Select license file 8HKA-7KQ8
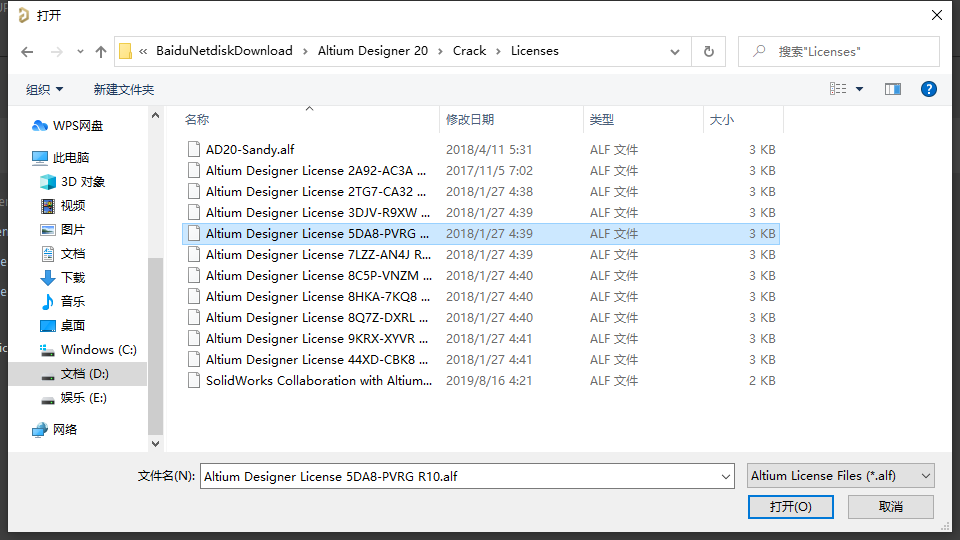This screenshot has width=960, height=540. [481, 297]
